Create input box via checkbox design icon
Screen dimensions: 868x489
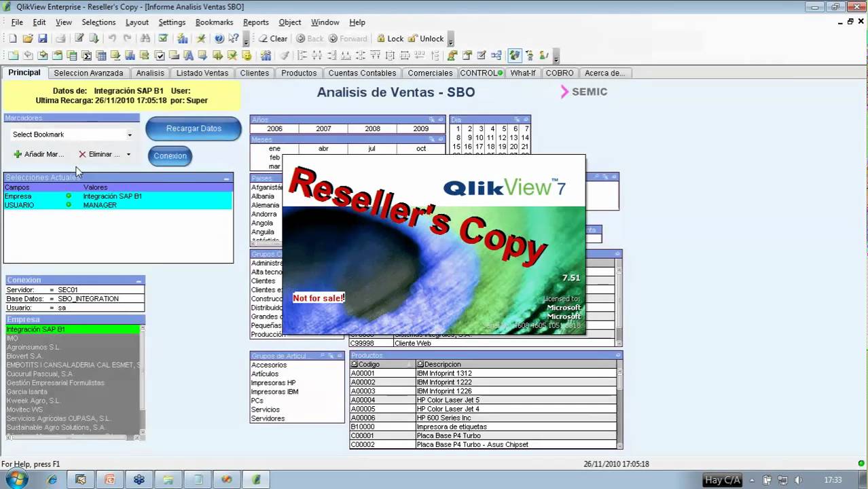pyautogui.click(x=160, y=56)
